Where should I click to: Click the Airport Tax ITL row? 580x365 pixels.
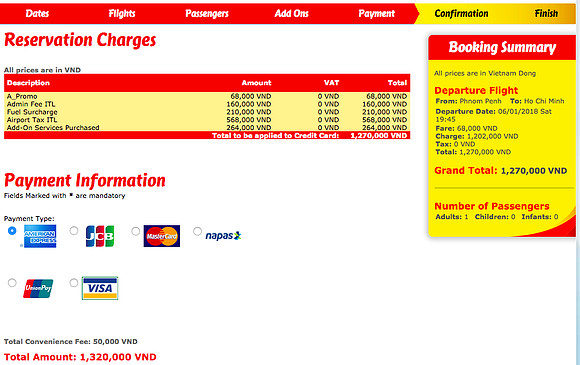(207, 119)
